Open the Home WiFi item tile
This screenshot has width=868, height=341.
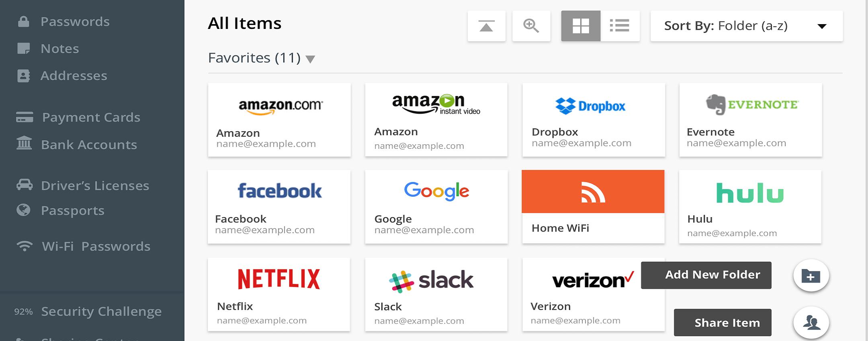pos(593,207)
